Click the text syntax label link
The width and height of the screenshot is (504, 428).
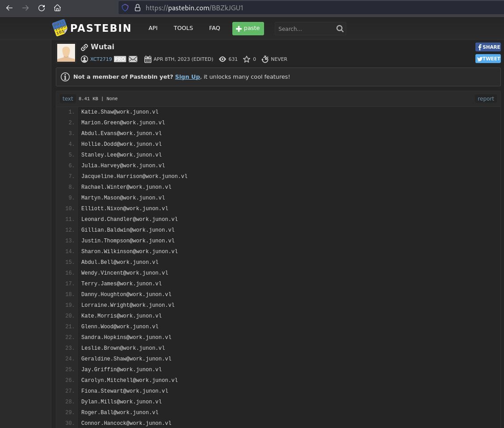(x=67, y=99)
